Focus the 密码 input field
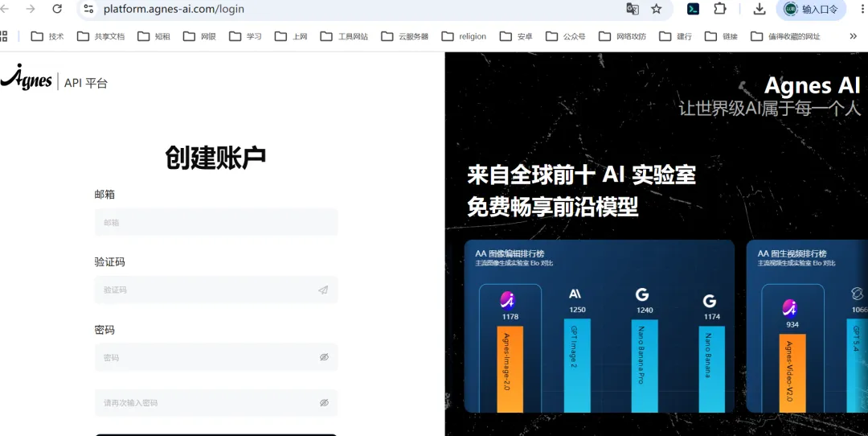This screenshot has width=868, height=436. [x=216, y=357]
